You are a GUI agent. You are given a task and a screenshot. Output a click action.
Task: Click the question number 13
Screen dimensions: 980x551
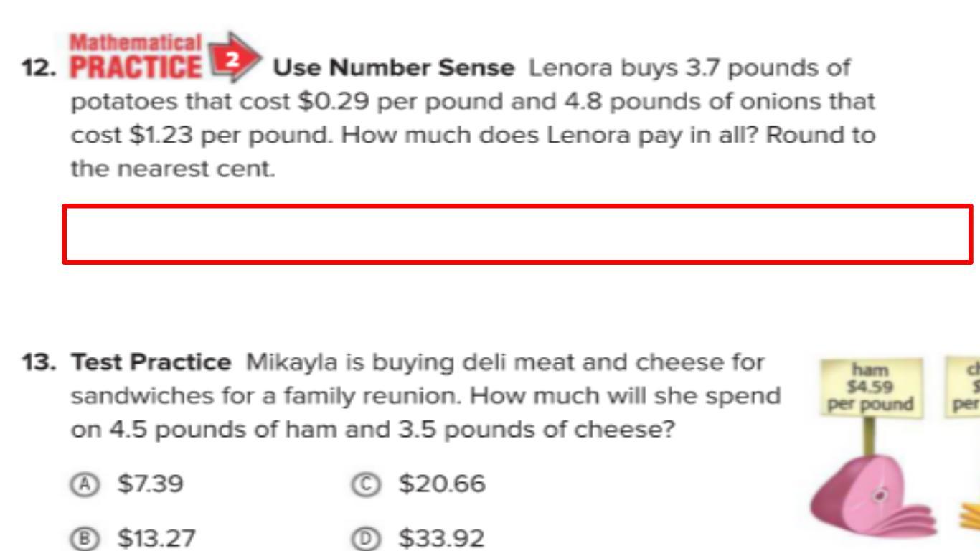[38, 362]
